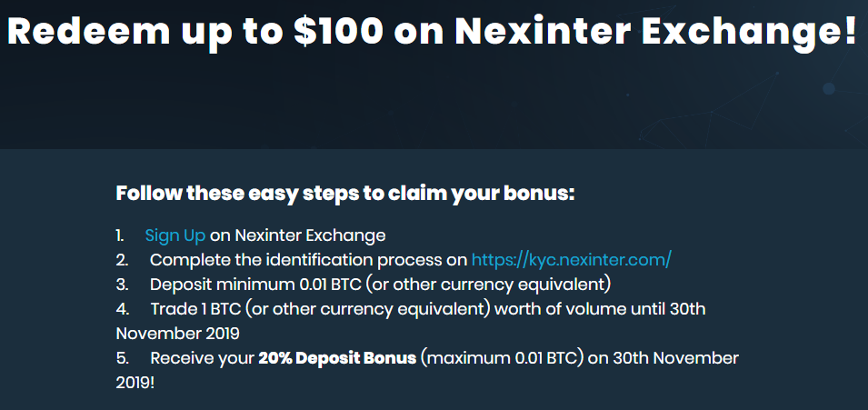Click the step number 3 marker
The width and height of the screenshot is (868, 410).
[x=123, y=285]
